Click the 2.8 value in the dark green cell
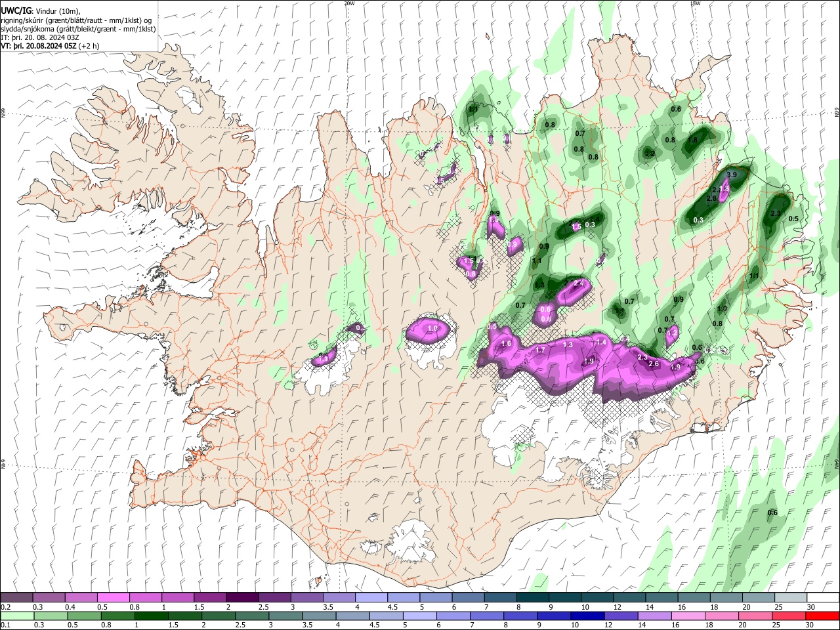840x630 pixels. [711, 198]
